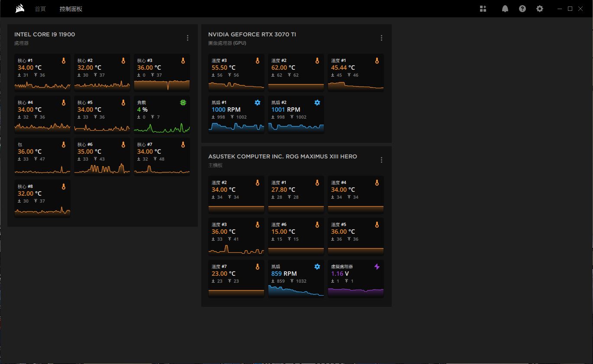The image size is (593, 364).
Task: Click thermometer icon on motherboard 溫度 #5 card
Action: (377, 225)
